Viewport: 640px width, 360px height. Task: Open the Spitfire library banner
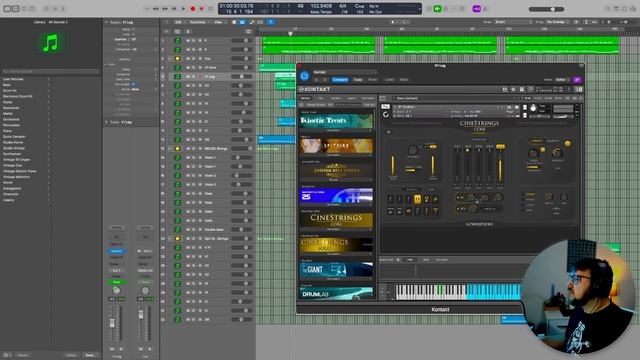[336, 146]
